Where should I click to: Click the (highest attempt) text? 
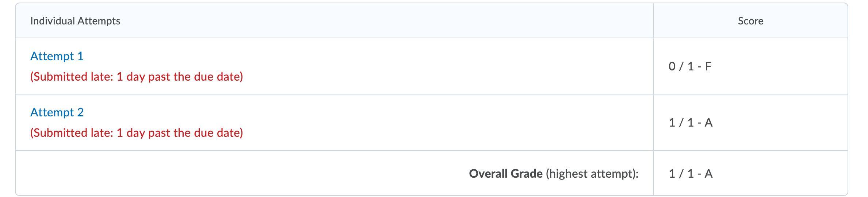[x=592, y=174]
